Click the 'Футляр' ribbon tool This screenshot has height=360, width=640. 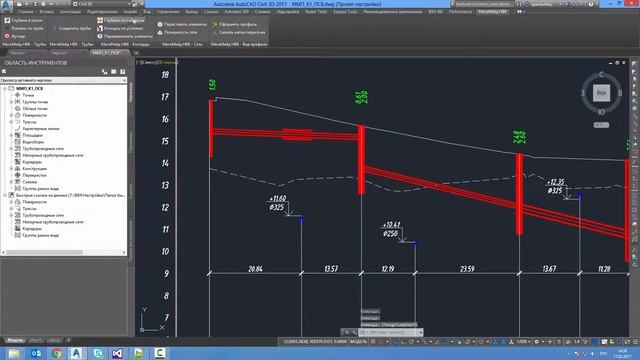(15, 36)
